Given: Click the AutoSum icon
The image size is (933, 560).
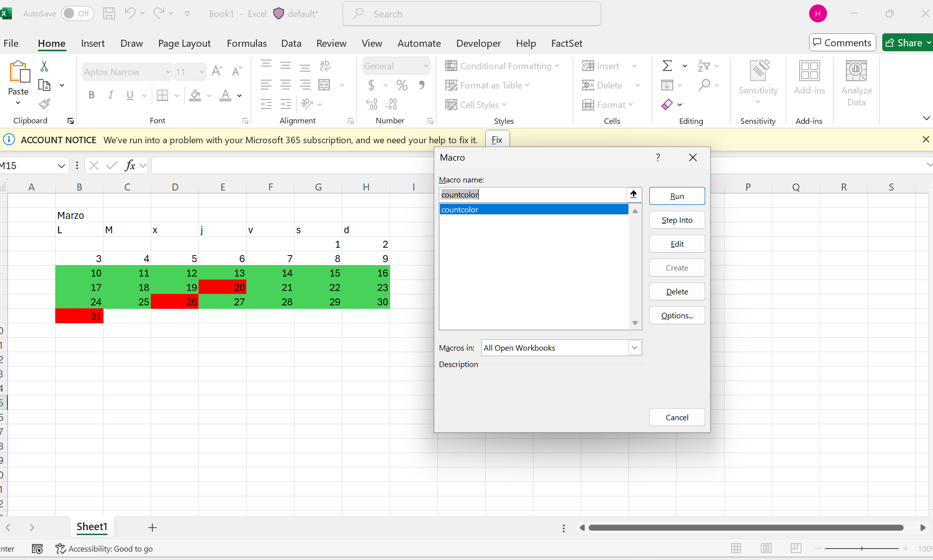Looking at the screenshot, I should coord(667,65).
